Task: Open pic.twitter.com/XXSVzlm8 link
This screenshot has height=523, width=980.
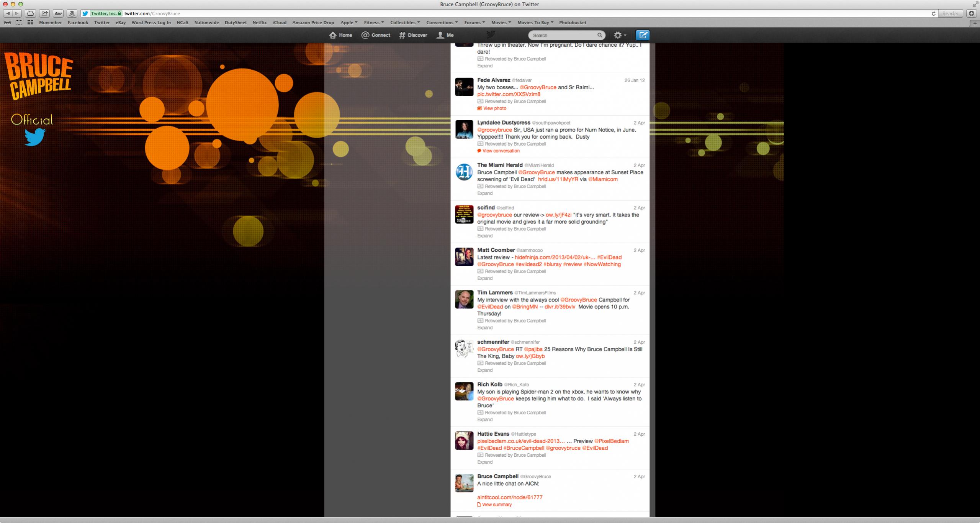Action: point(509,94)
